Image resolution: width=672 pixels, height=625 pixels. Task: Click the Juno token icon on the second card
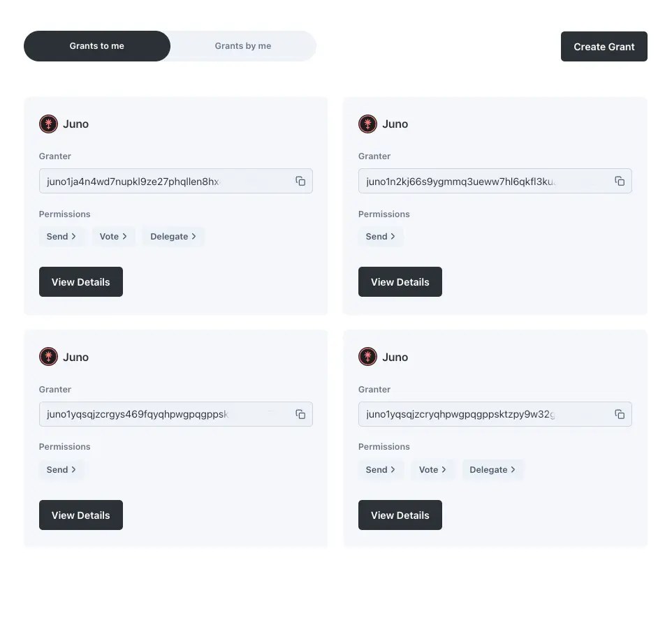tap(367, 124)
